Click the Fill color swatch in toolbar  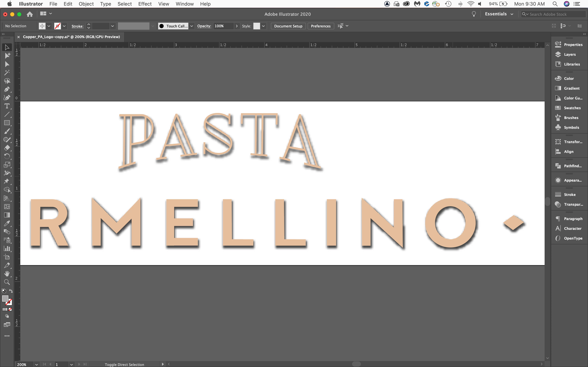pos(5,298)
